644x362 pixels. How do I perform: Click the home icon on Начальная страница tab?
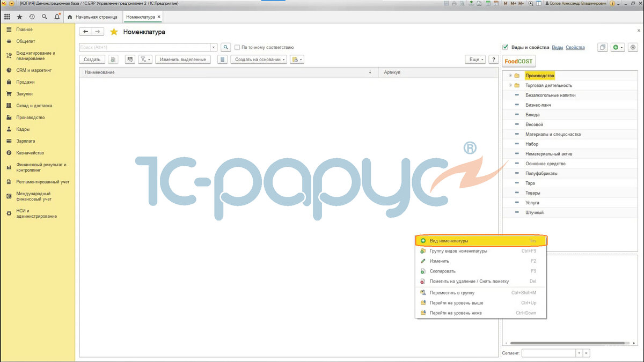point(70,17)
